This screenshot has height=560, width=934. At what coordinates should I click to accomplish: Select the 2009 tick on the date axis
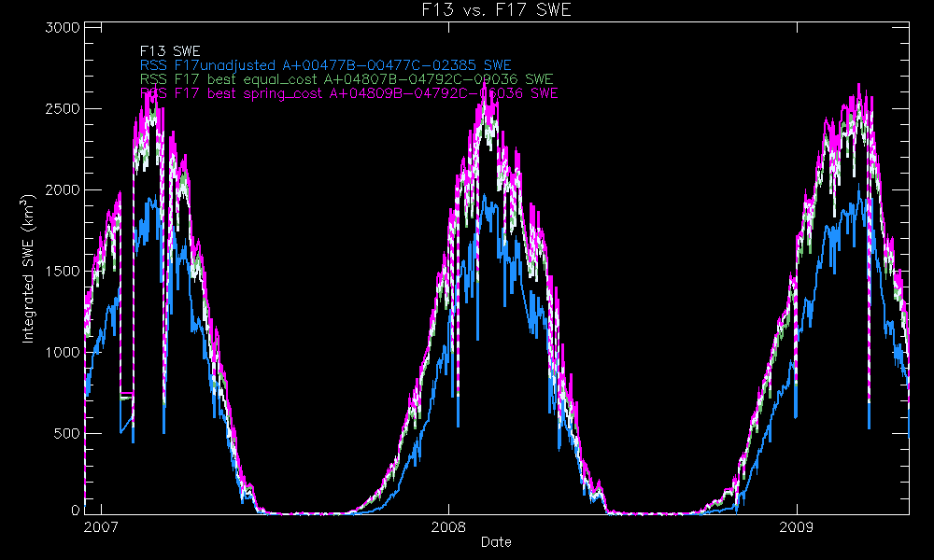(x=797, y=527)
